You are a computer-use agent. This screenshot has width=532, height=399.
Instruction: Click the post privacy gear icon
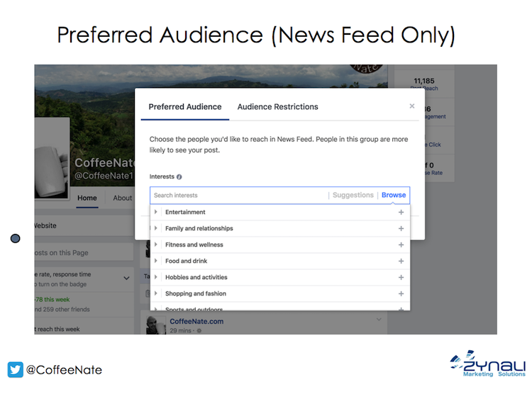coord(199,330)
